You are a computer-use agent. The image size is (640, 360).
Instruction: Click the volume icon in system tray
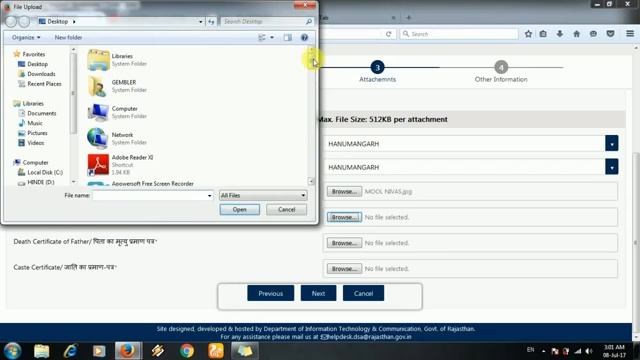click(589, 351)
